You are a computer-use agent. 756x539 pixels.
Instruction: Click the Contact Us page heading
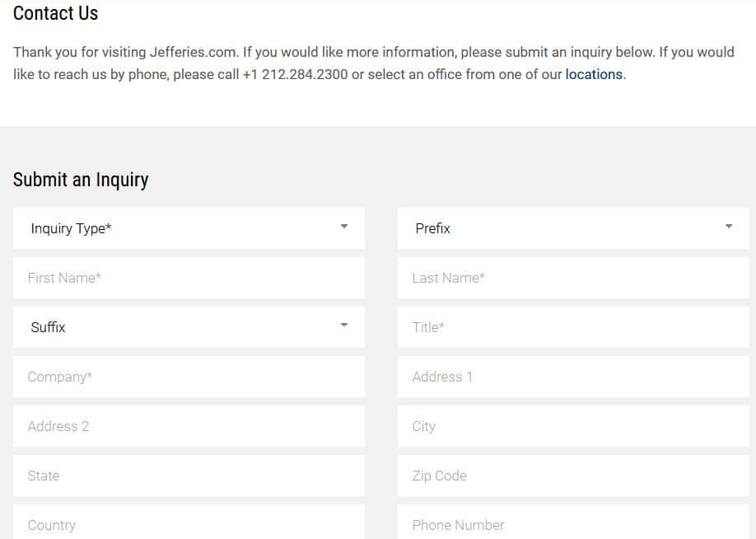(55, 13)
